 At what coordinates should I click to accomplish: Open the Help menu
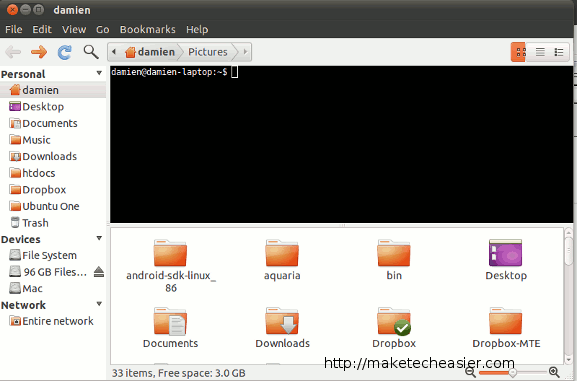[197, 29]
